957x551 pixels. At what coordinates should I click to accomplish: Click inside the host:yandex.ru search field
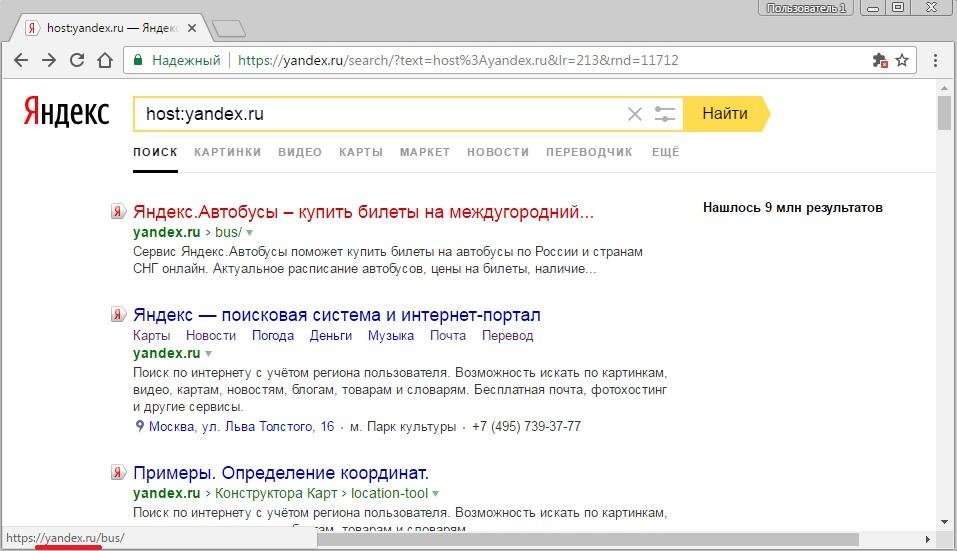[378, 114]
